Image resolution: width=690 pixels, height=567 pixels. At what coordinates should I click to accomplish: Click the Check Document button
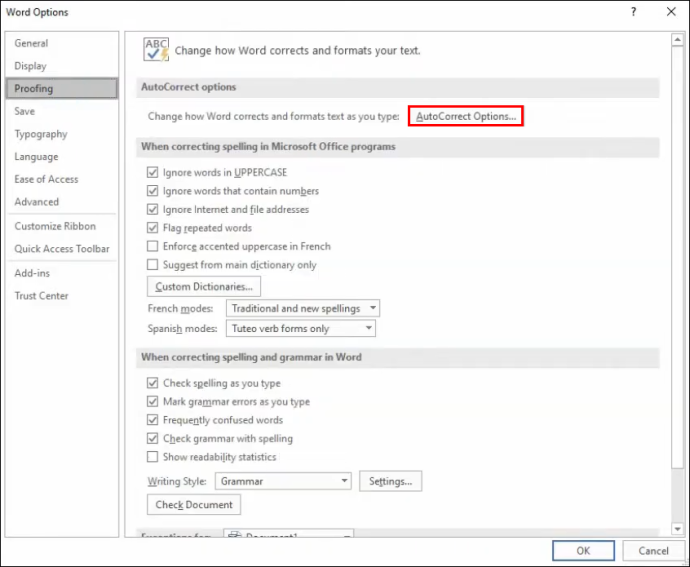click(194, 504)
